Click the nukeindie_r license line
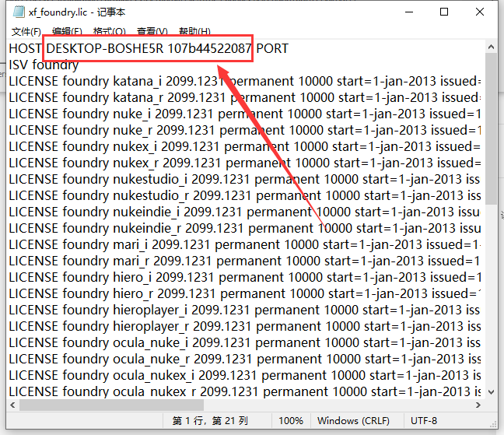The width and height of the screenshot is (504, 435). [x=244, y=229]
